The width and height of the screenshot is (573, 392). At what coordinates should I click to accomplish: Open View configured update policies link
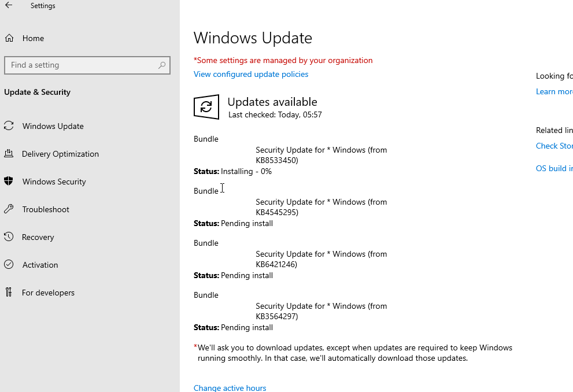tap(251, 74)
